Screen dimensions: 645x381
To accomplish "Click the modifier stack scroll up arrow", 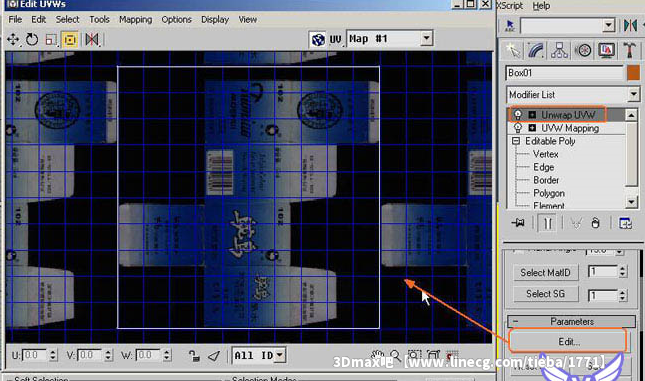I will point(631,115).
